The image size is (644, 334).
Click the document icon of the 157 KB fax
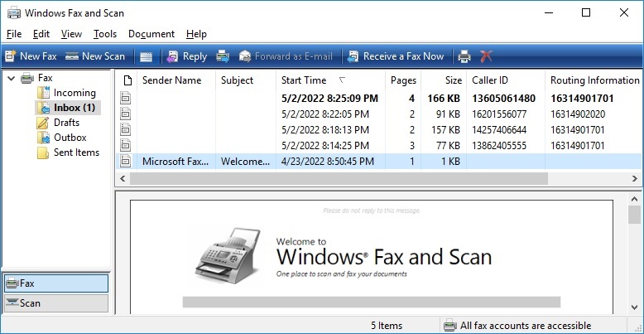(125, 129)
